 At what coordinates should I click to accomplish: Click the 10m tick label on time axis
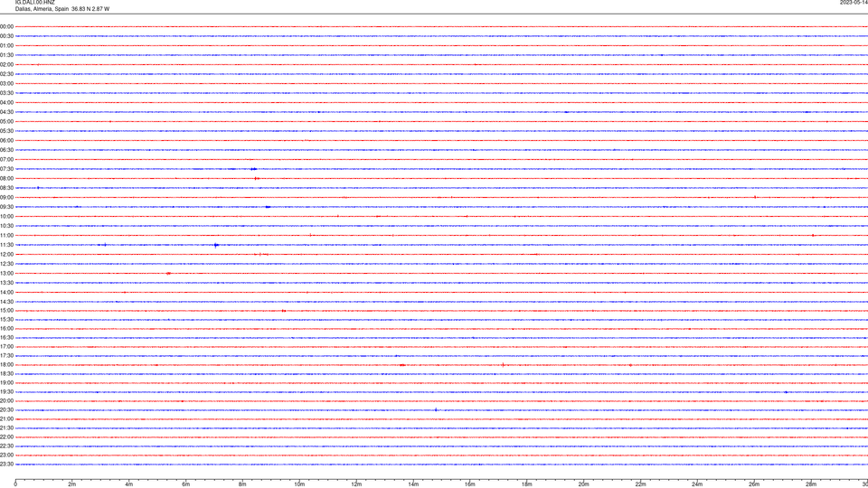[x=299, y=484]
